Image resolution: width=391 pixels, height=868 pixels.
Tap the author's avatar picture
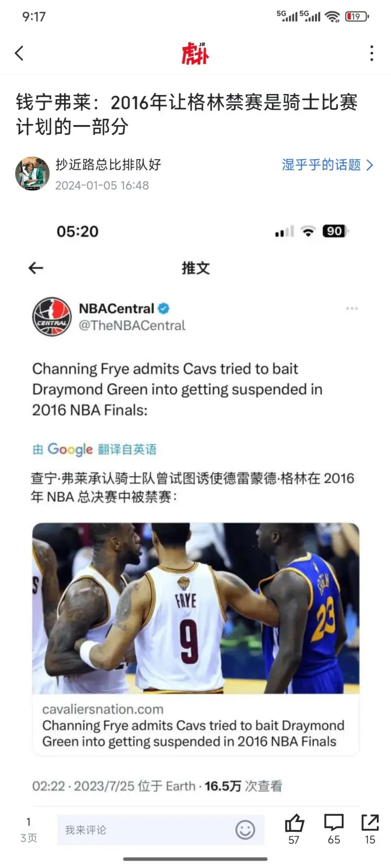pos(32,174)
